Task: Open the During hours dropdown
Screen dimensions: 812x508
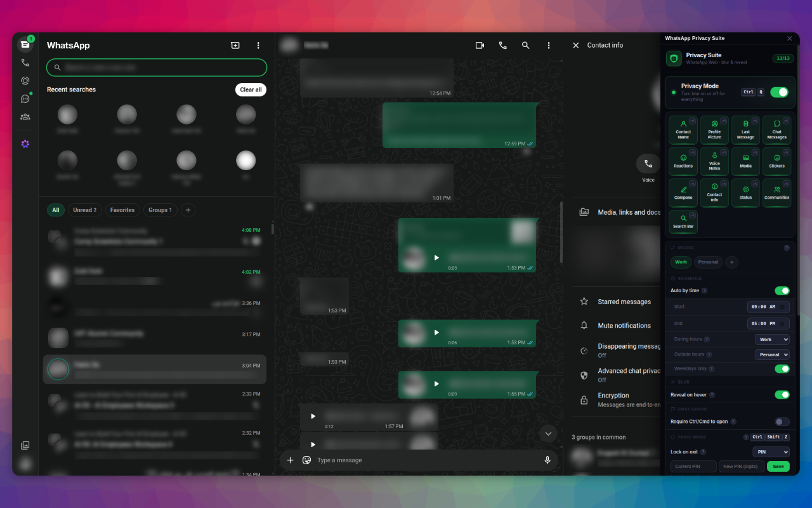Action: click(772, 340)
